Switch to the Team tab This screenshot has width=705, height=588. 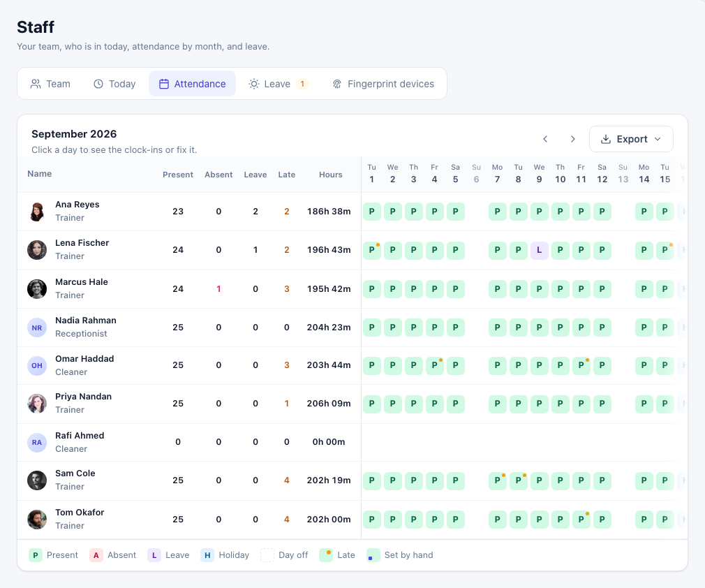coord(50,84)
